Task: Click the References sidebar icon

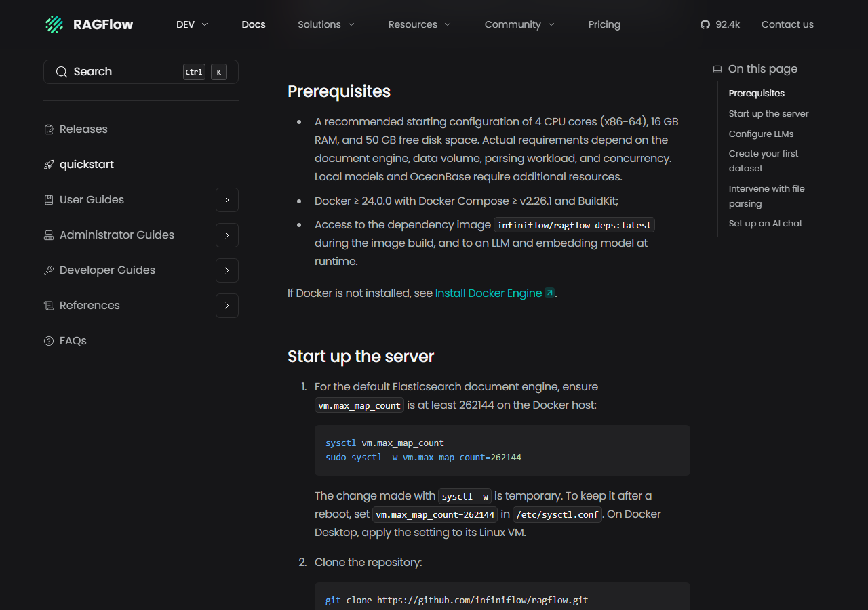Action: tap(49, 306)
